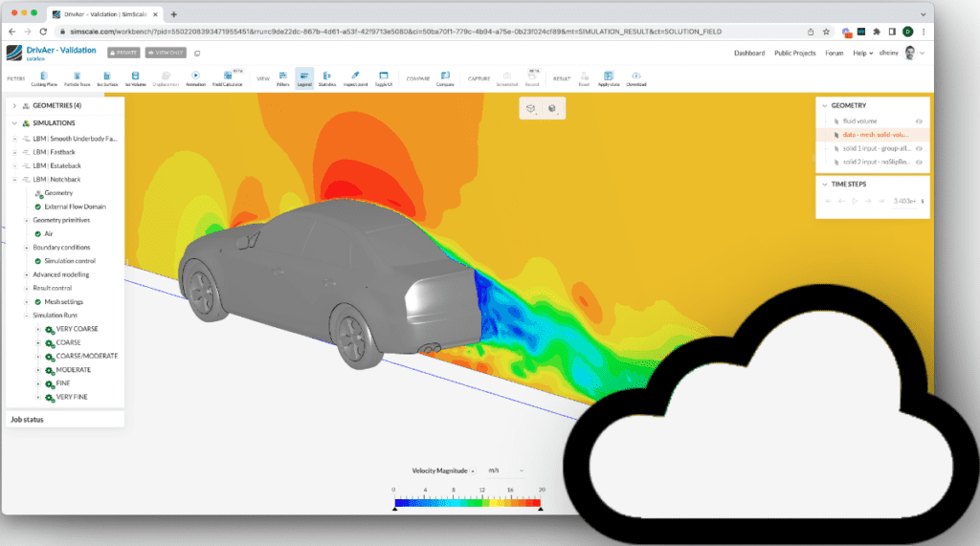Select the data - mesh_solid-volu geometry item
The width and height of the screenshot is (980, 546).
876,135
